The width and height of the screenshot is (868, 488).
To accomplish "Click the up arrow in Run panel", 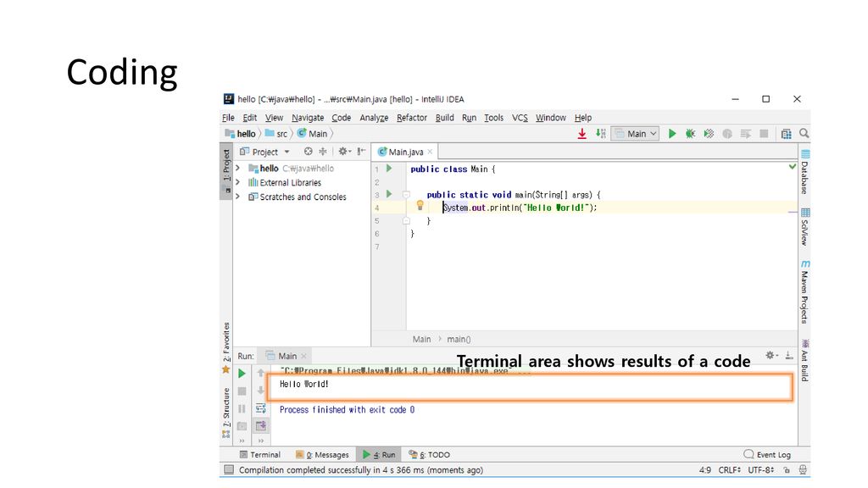I will click(x=261, y=374).
